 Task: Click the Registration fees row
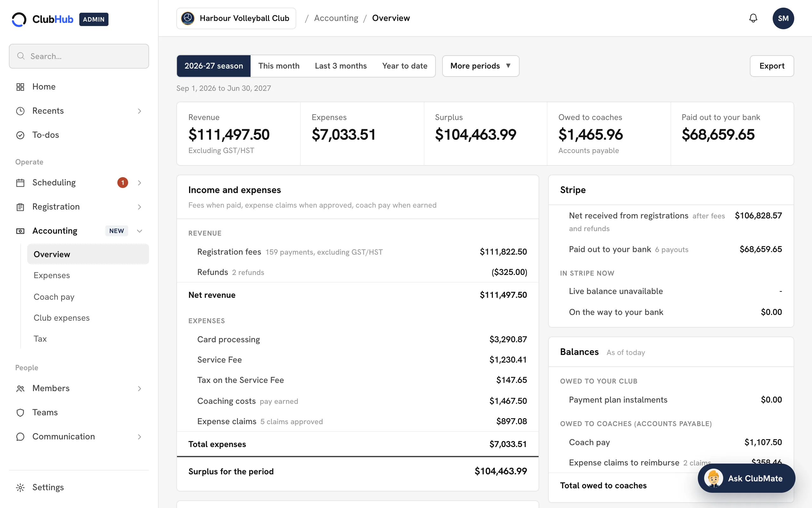point(358,252)
